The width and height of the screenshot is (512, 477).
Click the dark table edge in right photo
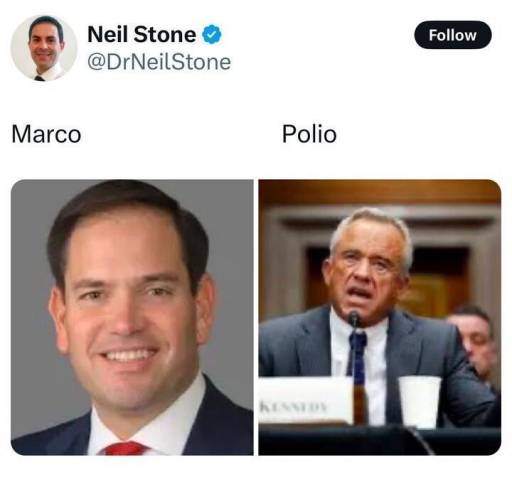click(380, 440)
